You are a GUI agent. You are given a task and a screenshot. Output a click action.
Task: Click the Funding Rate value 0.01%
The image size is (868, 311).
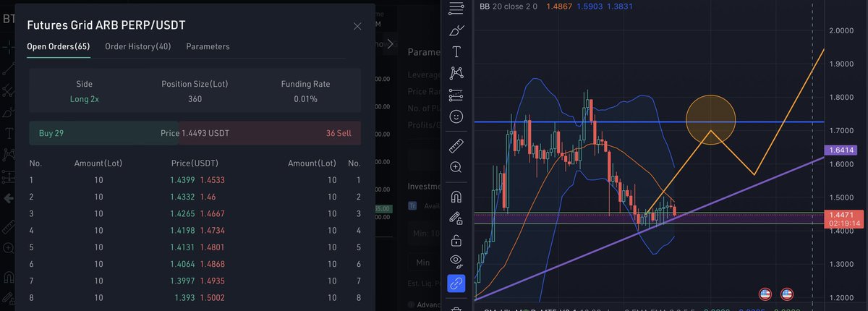pos(305,99)
